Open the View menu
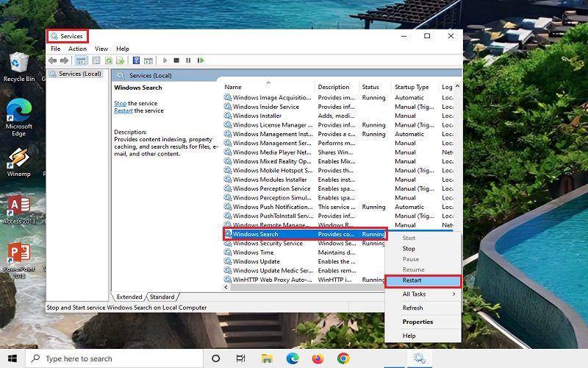Image resolution: width=588 pixels, height=368 pixels. (101, 49)
